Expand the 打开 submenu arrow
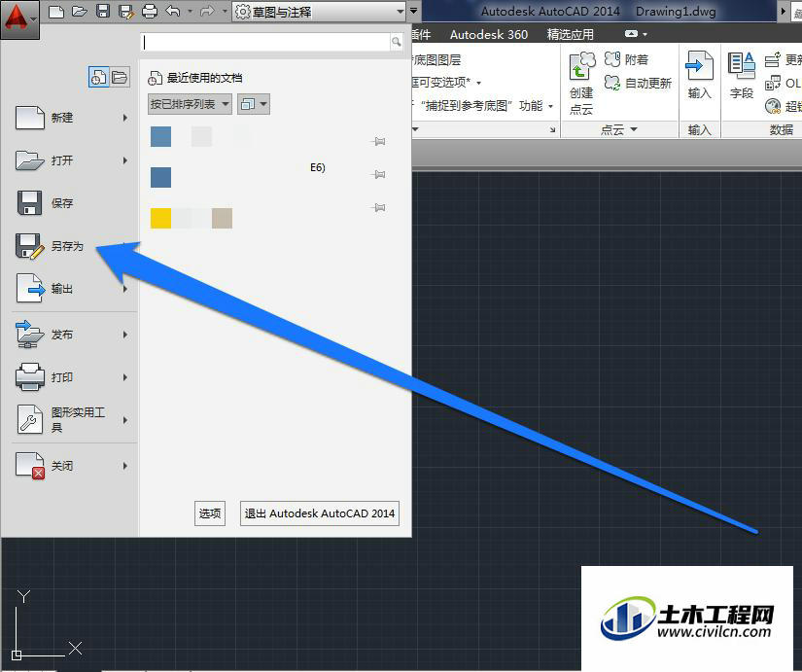The height and width of the screenshot is (672, 802). click(x=124, y=160)
